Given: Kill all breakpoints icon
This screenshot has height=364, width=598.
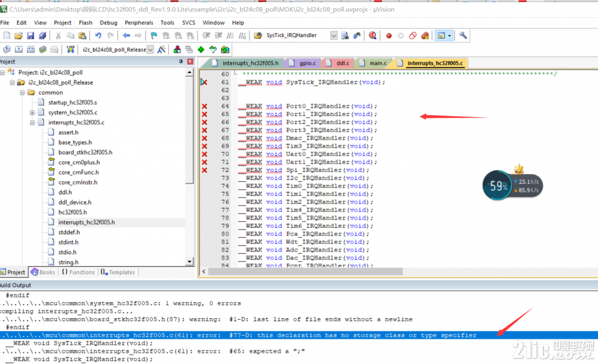Looking at the screenshot, I should [425, 35].
